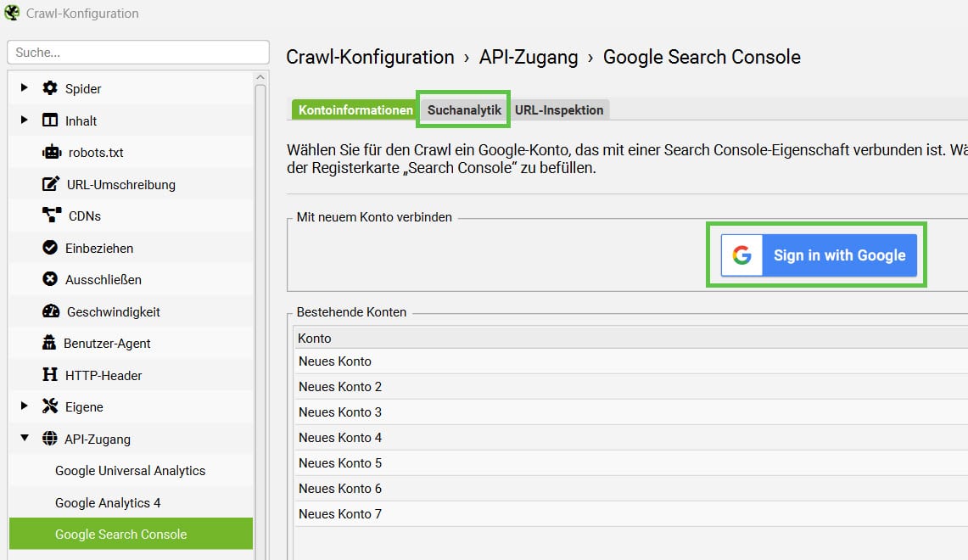Open the Suchanalytik tab
The height and width of the screenshot is (560, 968).
click(x=464, y=110)
